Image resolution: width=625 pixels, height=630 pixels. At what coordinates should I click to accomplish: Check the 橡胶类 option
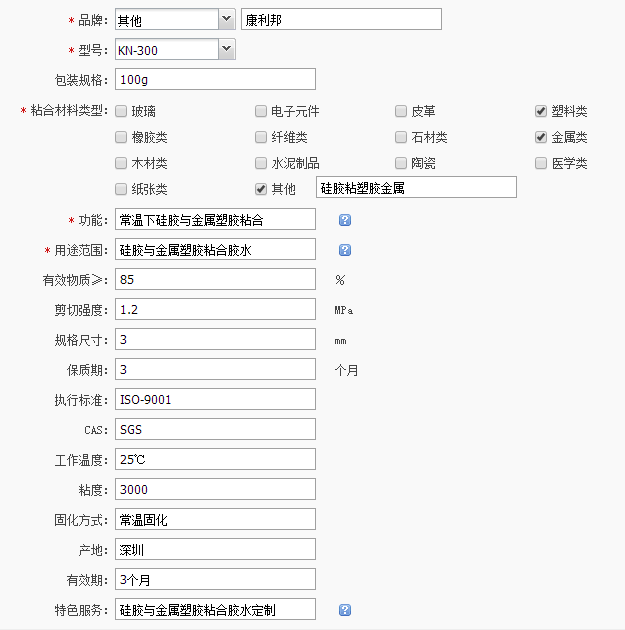(x=121, y=137)
